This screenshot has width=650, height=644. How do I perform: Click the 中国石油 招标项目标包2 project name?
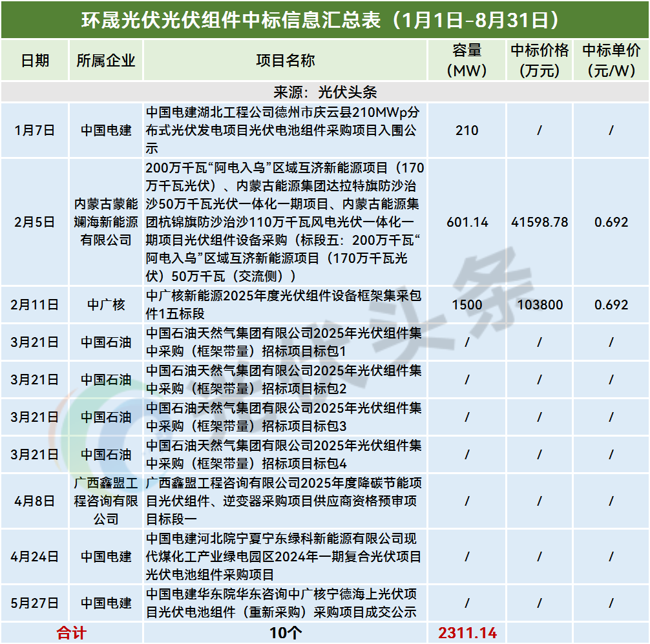(284, 380)
